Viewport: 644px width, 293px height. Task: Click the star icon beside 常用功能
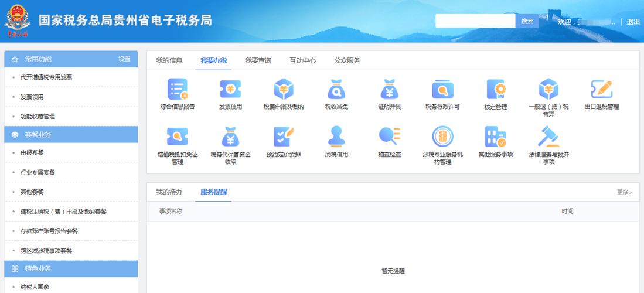15,59
